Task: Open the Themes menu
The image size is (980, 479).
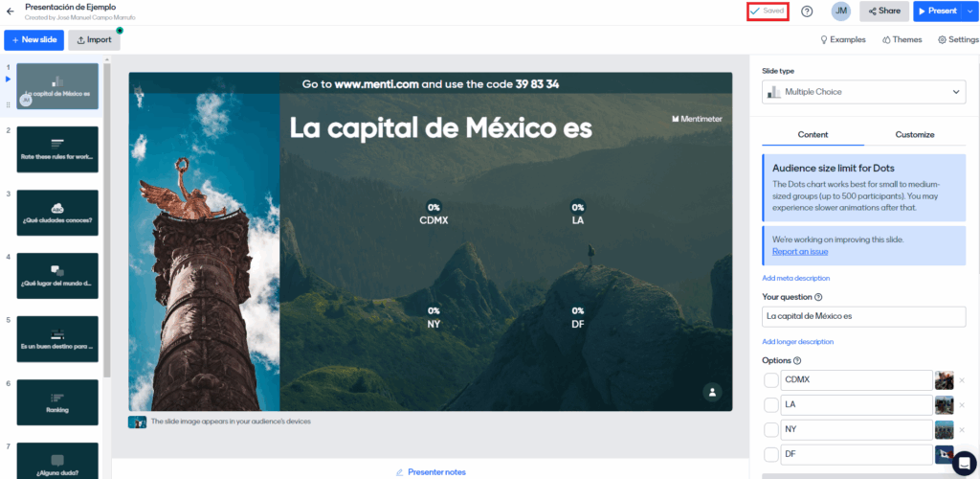Action: click(902, 39)
